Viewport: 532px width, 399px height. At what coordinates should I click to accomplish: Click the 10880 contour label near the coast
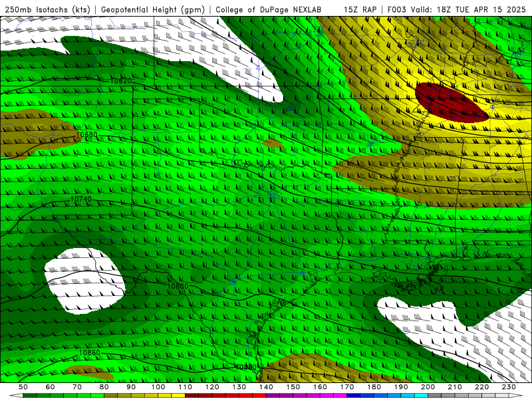click(x=245, y=367)
